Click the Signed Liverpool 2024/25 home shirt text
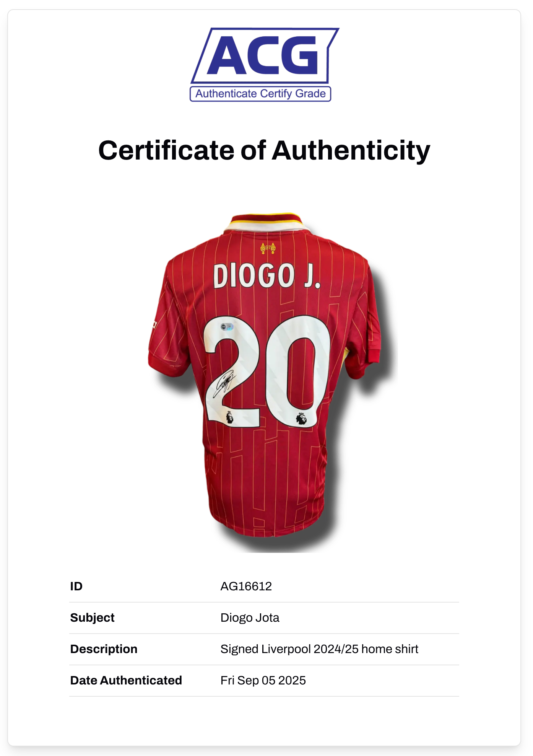The height and width of the screenshot is (756, 533). click(319, 649)
